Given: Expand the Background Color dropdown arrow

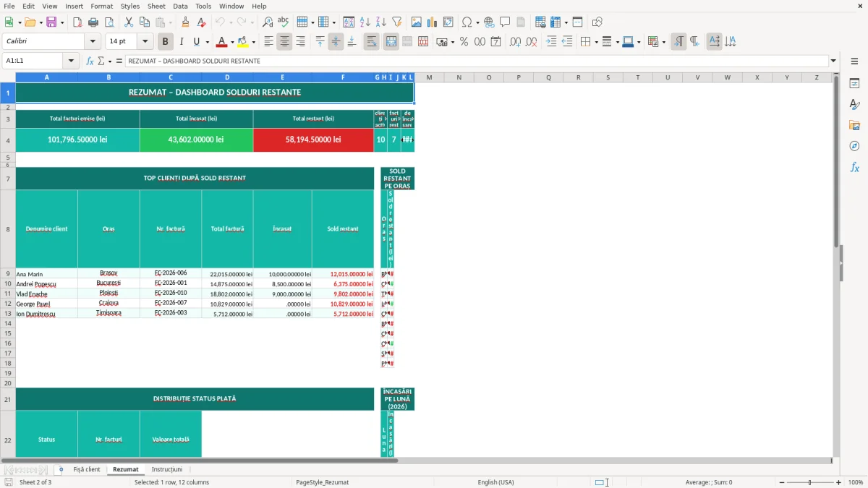Looking at the screenshot, I should click(x=253, y=42).
